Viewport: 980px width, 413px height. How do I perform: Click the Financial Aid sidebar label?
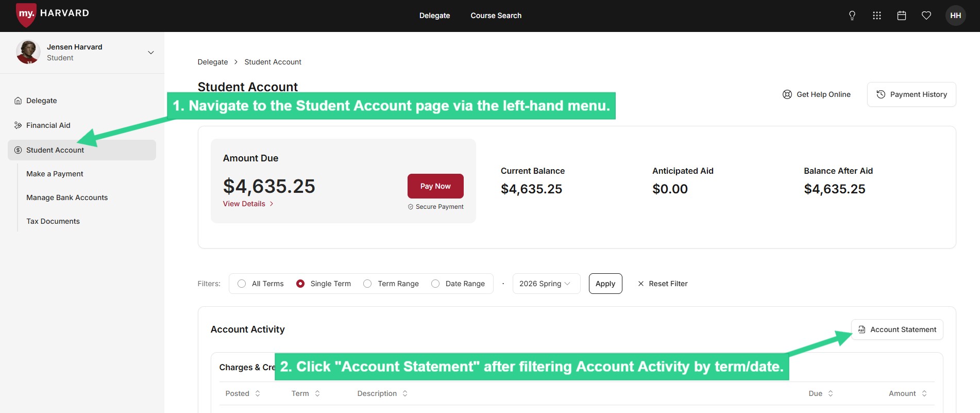[48, 125]
